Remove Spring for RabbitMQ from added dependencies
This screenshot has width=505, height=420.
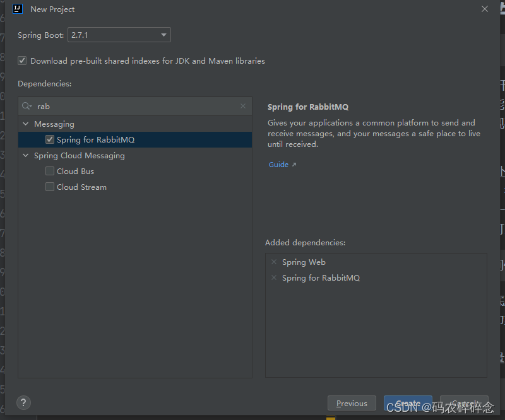click(x=274, y=277)
